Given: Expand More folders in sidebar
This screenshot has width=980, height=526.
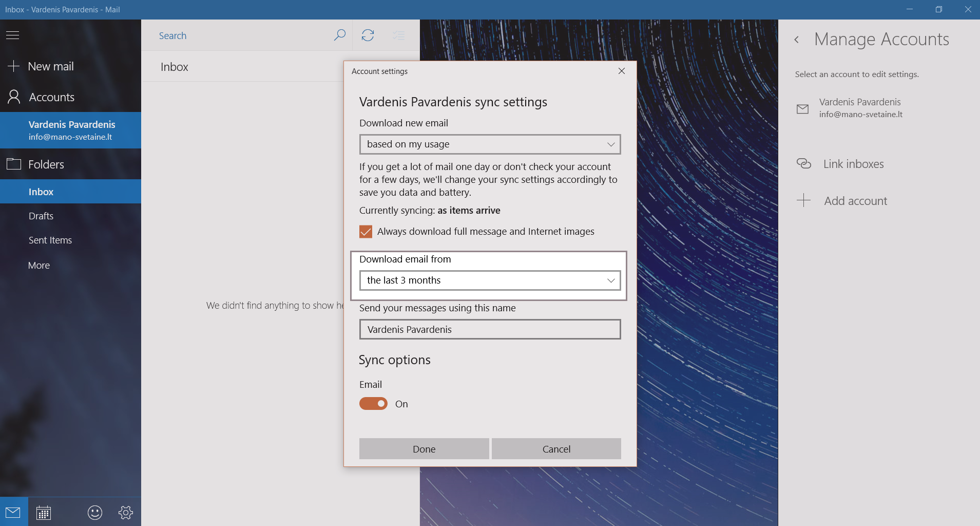Looking at the screenshot, I should pyautogui.click(x=39, y=266).
